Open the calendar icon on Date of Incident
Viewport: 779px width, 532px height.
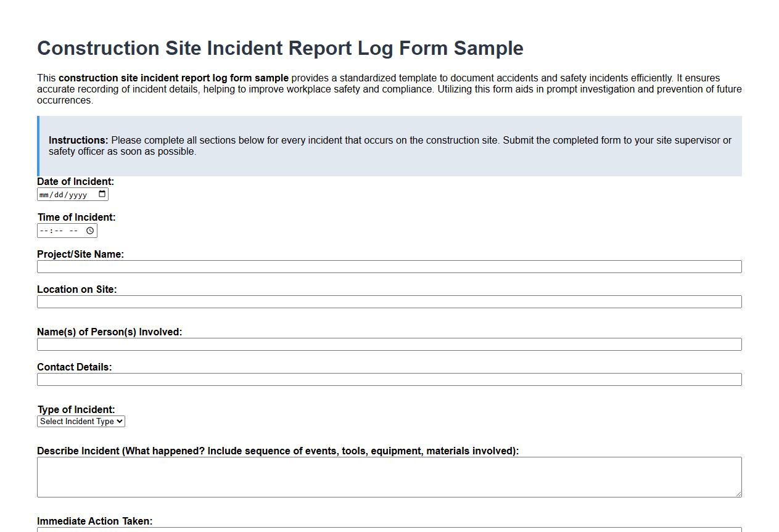(103, 194)
